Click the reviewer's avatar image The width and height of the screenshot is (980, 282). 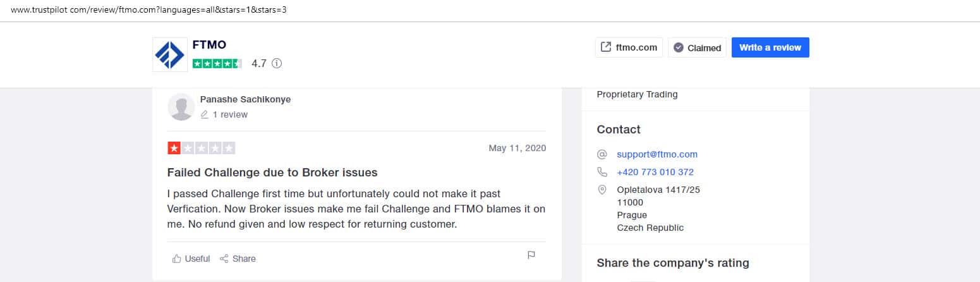pos(181,107)
